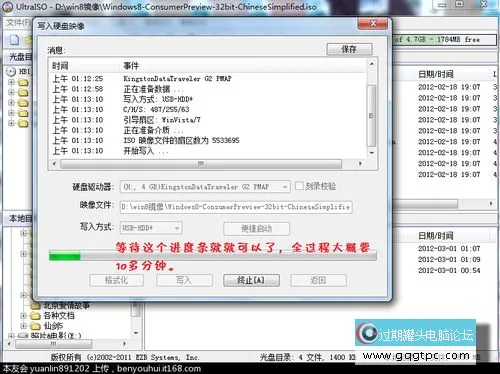Click the message list scroll up arrow
The width and height of the screenshot is (500, 374).
372,64
